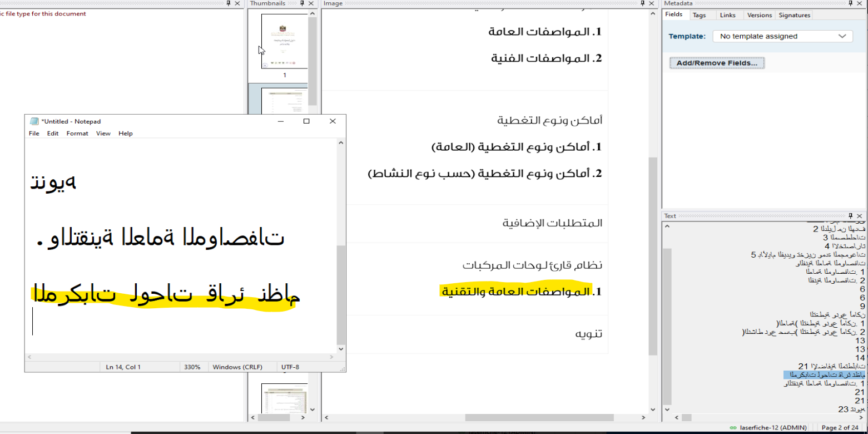Switch to the Fields tab

coord(674,15)
